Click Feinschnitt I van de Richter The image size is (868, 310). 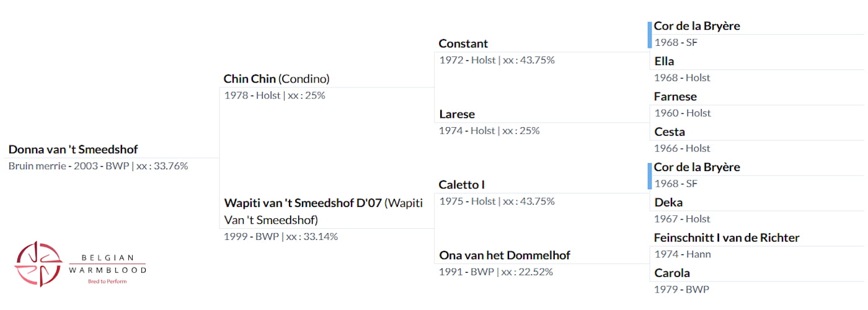727,238
